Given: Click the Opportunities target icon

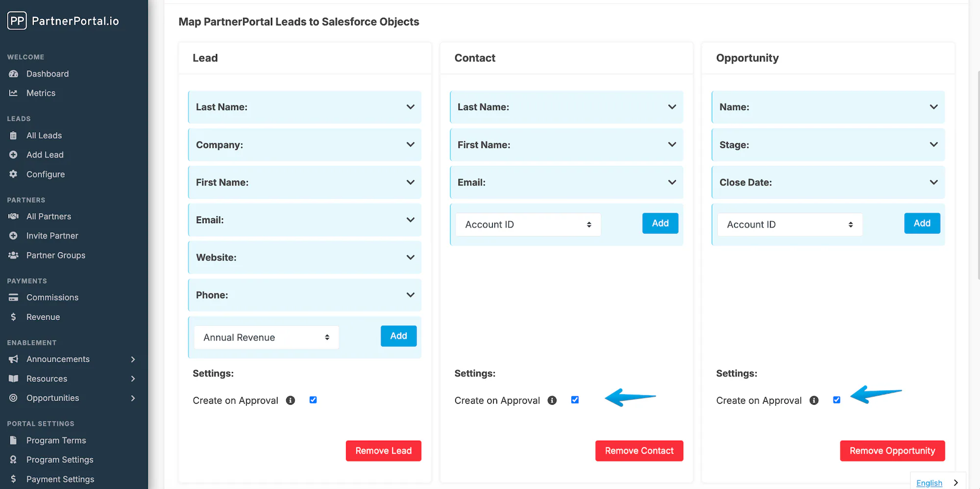Looking at the screenshot, I should coord(13,398).
